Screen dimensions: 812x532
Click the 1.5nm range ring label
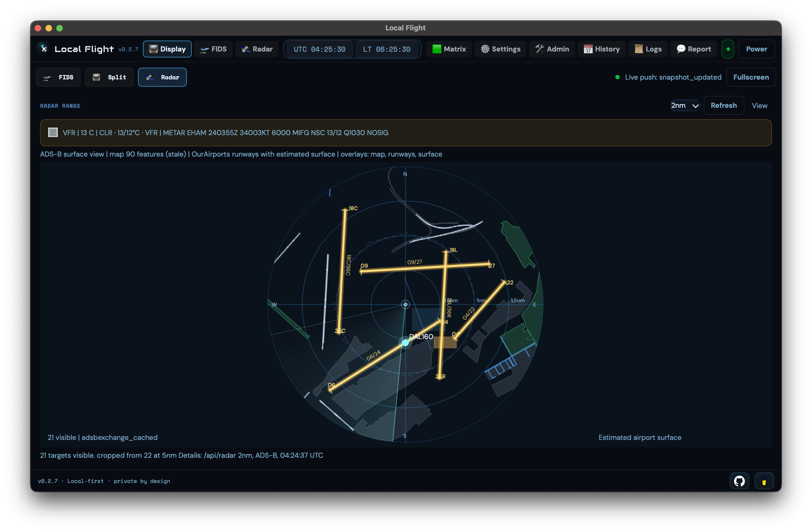[518, 300]
